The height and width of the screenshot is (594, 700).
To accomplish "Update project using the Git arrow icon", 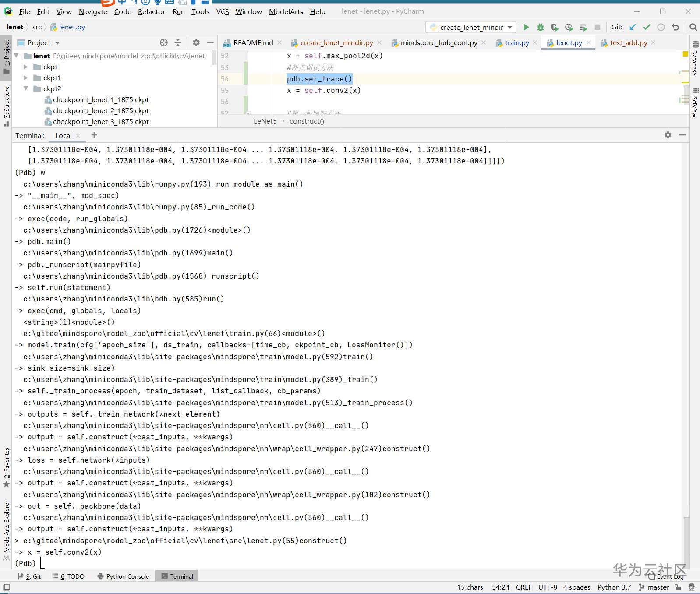I will coord(633,27).
